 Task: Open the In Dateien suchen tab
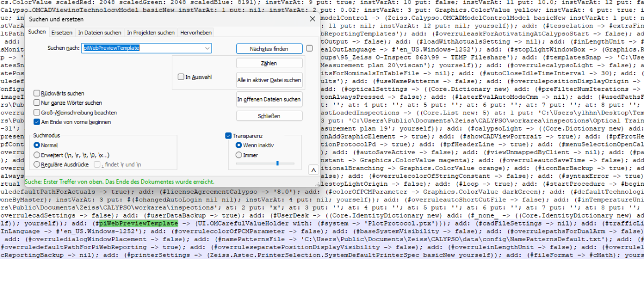click(x=100, y=33)
